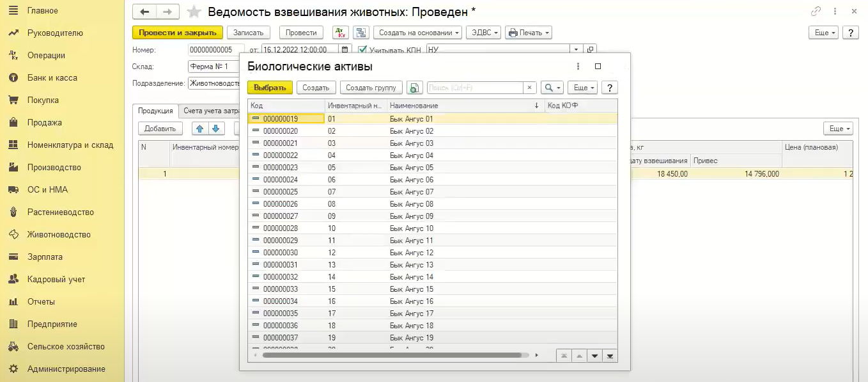This screenshot has height=382, width=868.
Task: Toggle the Учитывать КПН checkbox
Action: 362,49
